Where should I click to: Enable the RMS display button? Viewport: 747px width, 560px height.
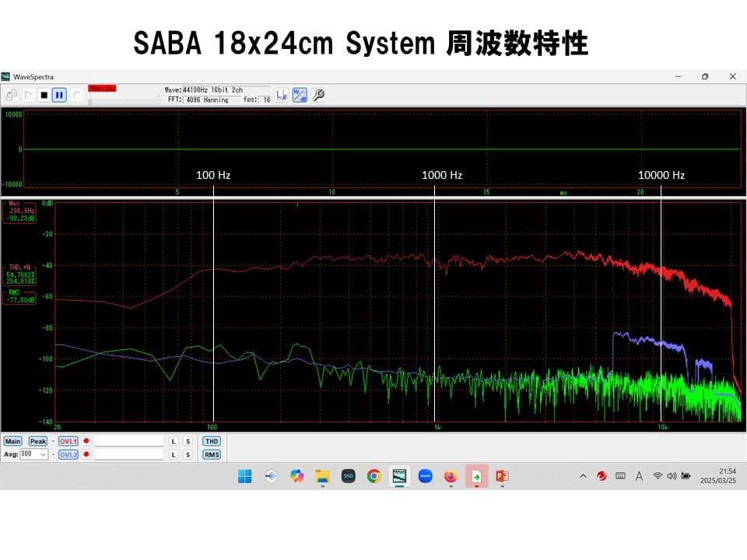tap(211, 454)
